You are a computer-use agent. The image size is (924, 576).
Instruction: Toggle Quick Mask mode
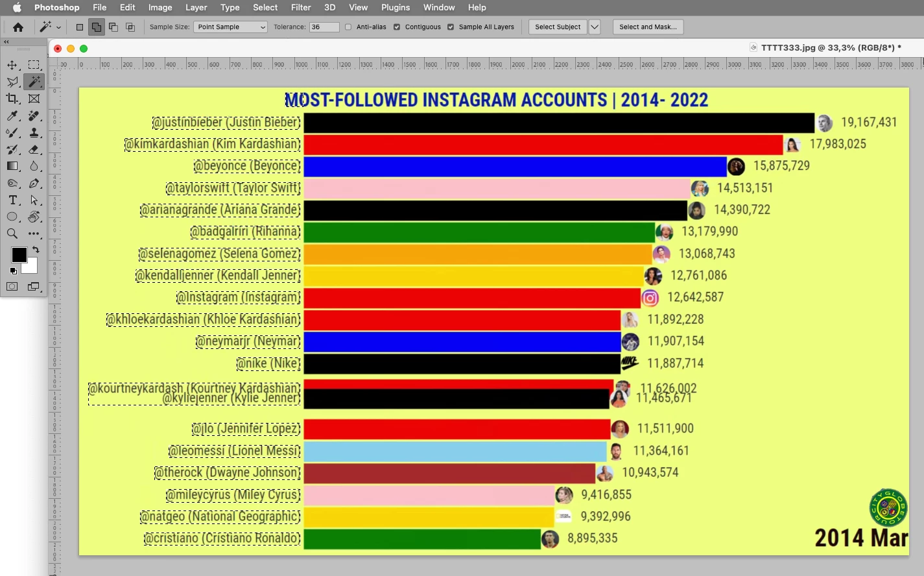pyautogui.click(x=12, y=287)
